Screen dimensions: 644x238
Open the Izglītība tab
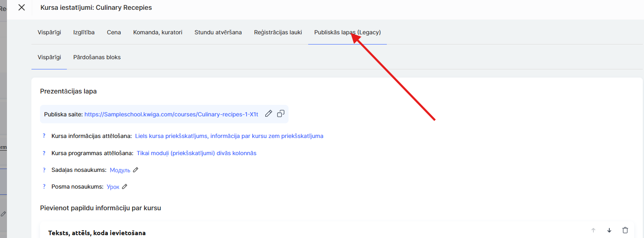(x=84, y=32)
